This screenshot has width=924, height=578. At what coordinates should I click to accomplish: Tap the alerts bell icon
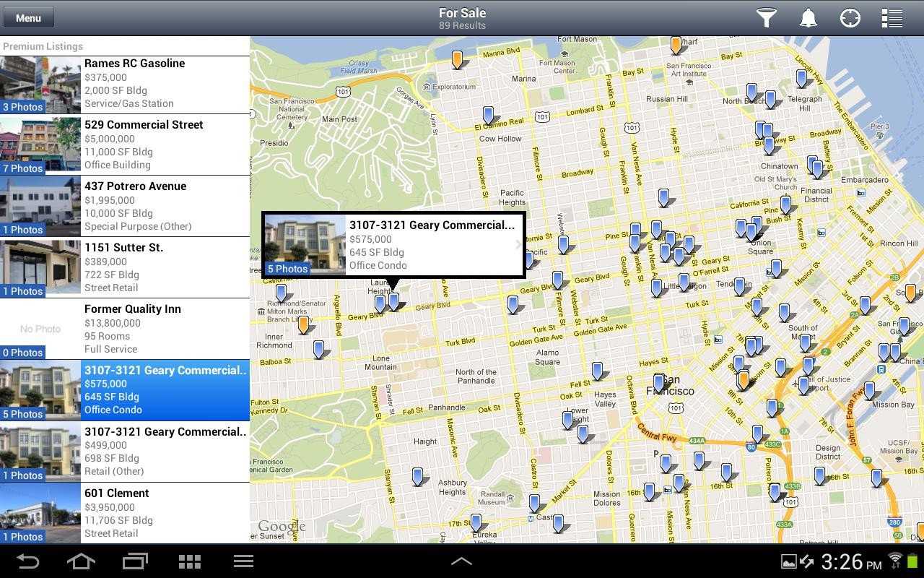click(808, 18)
